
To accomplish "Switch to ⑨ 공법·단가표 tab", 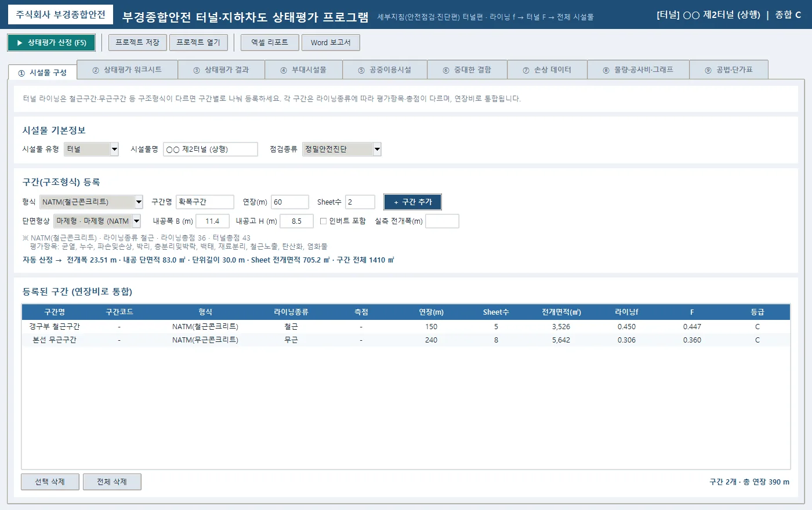I will tap(728, 70).
